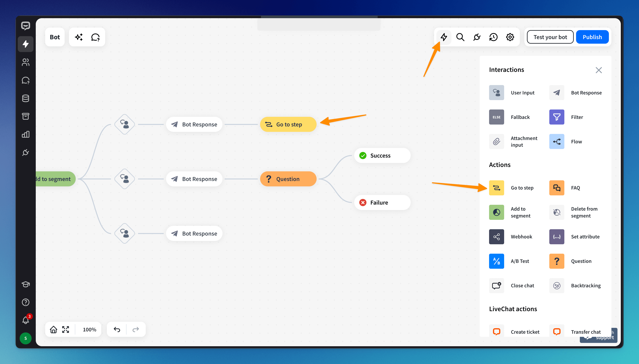Open Analytics in left sidebar
The width and height of the screenshot is (639, 364).
26,135
